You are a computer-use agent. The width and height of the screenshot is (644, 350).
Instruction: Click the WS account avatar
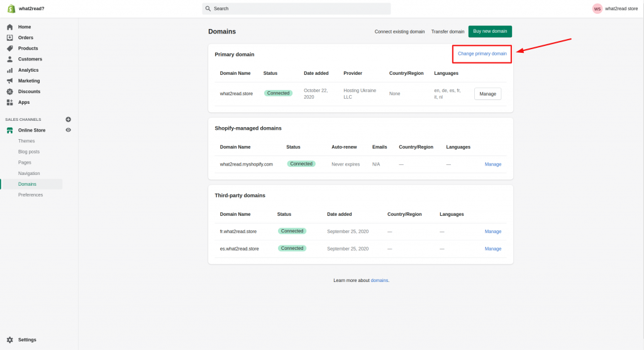pyautogui.click(x=597, y=9)
